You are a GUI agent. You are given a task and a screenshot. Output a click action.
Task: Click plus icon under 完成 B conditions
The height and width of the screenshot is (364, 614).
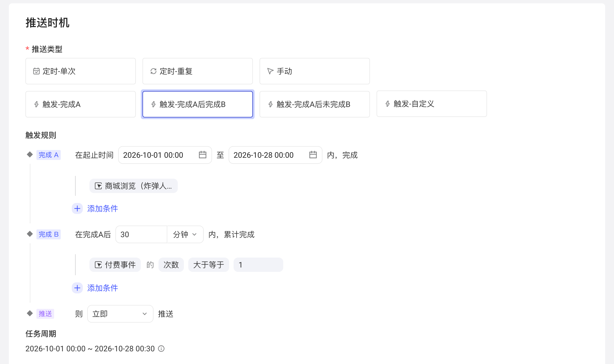click(x=77, y=288)
